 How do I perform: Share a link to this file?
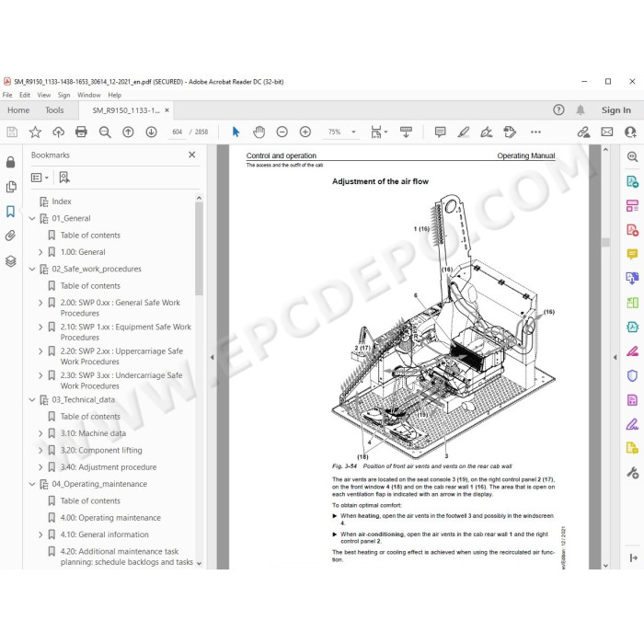point(583,132)
